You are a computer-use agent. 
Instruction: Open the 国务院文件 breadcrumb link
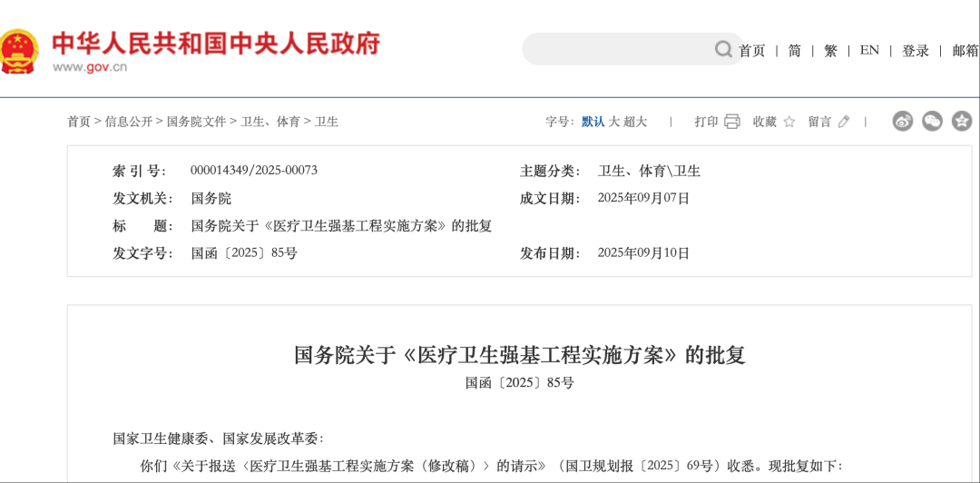(196, 122)
